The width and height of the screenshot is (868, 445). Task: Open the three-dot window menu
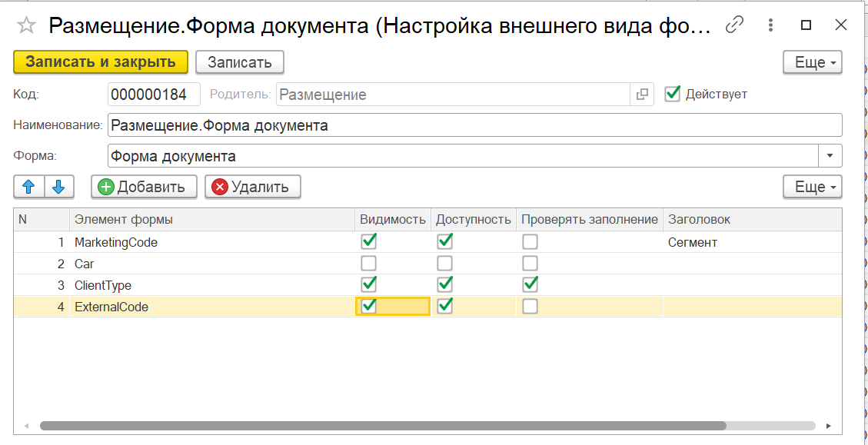[x=770, y=25]
